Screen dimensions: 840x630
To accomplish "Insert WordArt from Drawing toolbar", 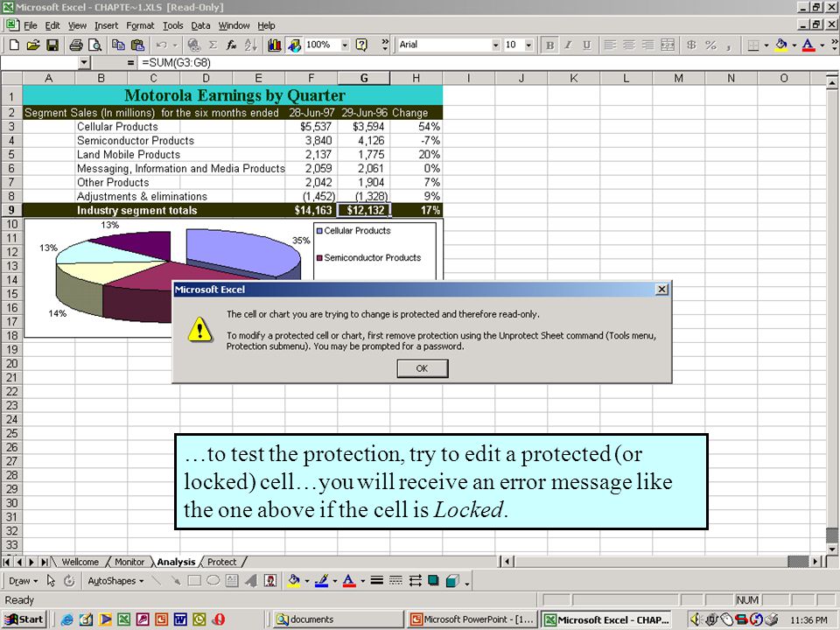I will click(251, 581).
